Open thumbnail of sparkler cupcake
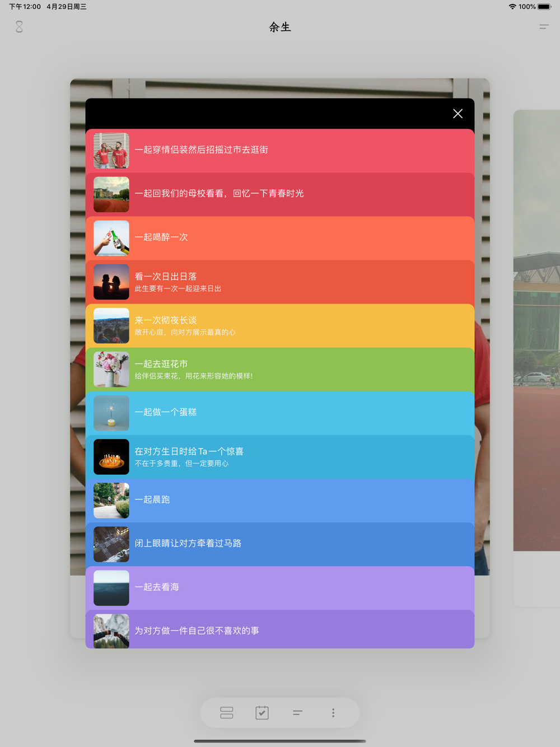 [111, 413]
